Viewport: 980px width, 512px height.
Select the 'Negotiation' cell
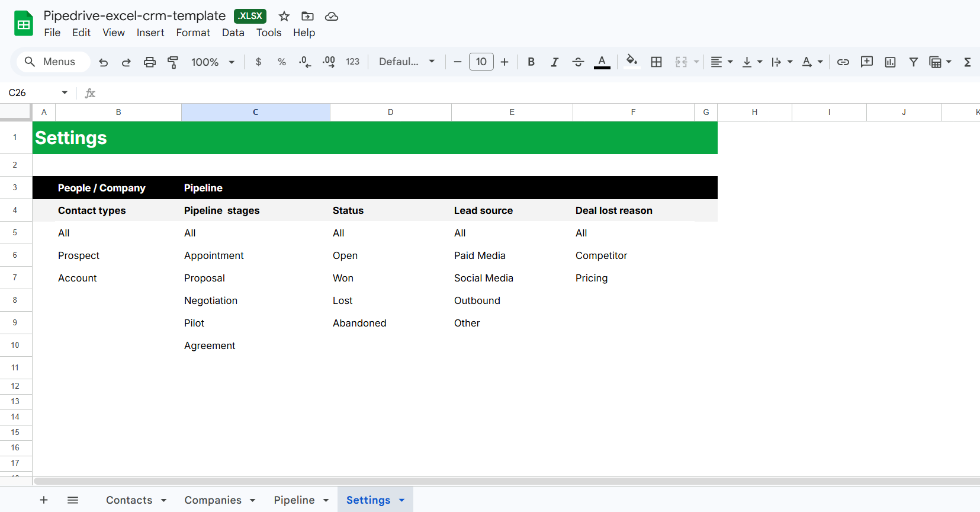click(x=256, y=300)
